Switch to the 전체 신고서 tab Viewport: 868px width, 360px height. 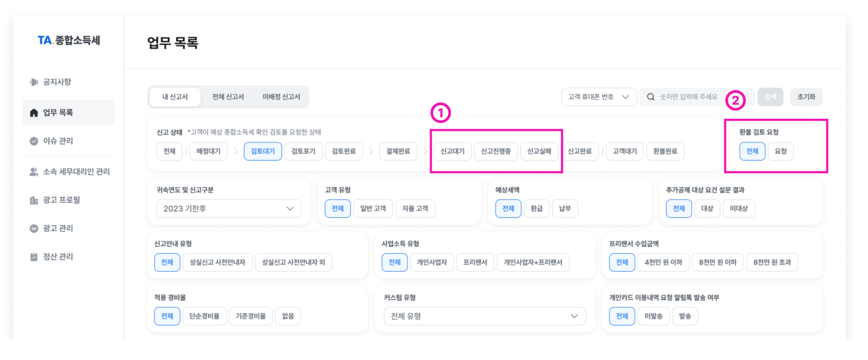[x=228, y=97]
